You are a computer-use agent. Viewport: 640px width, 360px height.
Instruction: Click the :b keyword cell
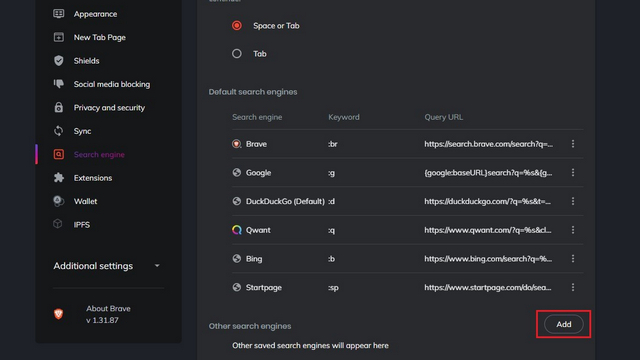[x=331, y=259]
